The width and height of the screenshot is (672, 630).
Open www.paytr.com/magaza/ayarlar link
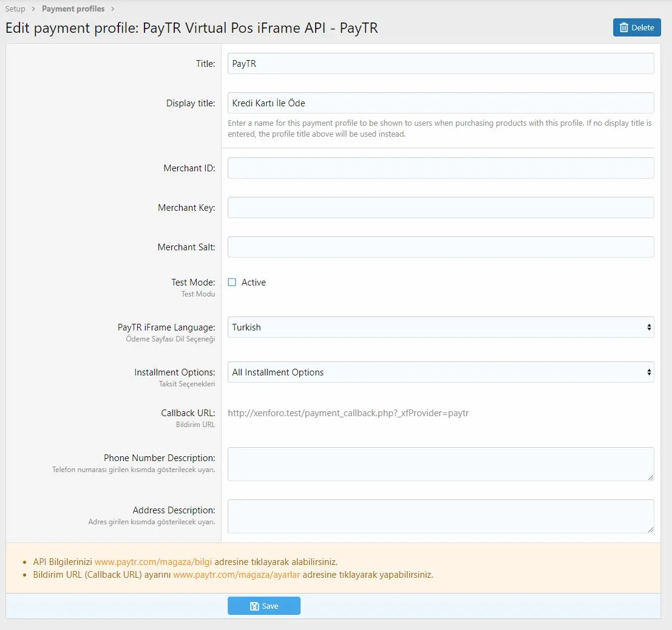click(x=237, y=575)
